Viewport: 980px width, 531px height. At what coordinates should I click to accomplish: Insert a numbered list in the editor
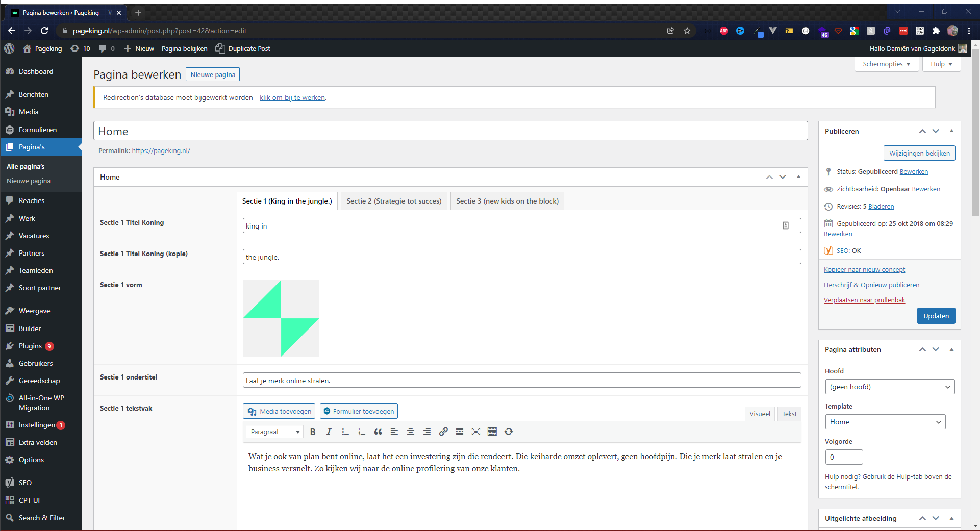pyautogui.click(x=362, y=432)
